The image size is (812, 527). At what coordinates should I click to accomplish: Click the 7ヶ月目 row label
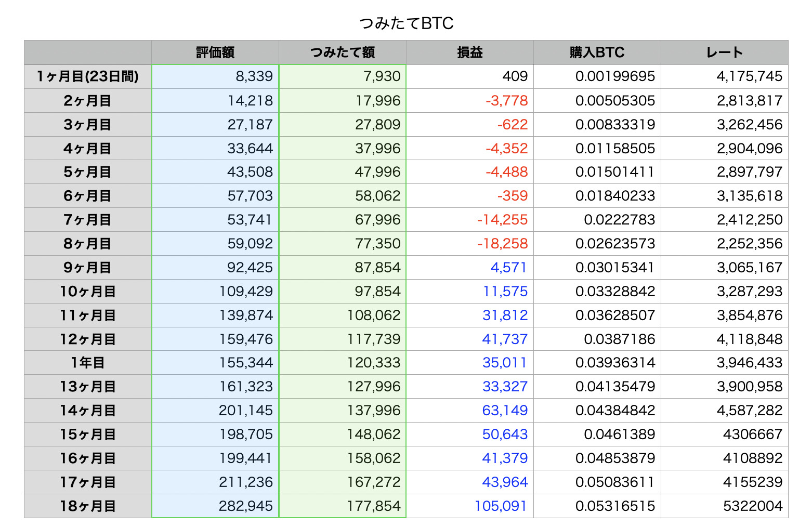tap(88, 219)
